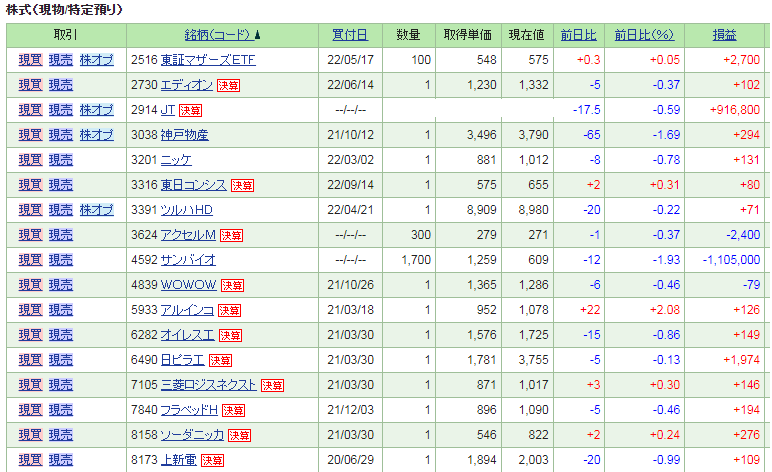Click 現買 for 2516 東証マザーズETF
Image resolution: width=772 pixels, height=472 pixels.
point(31,60)
